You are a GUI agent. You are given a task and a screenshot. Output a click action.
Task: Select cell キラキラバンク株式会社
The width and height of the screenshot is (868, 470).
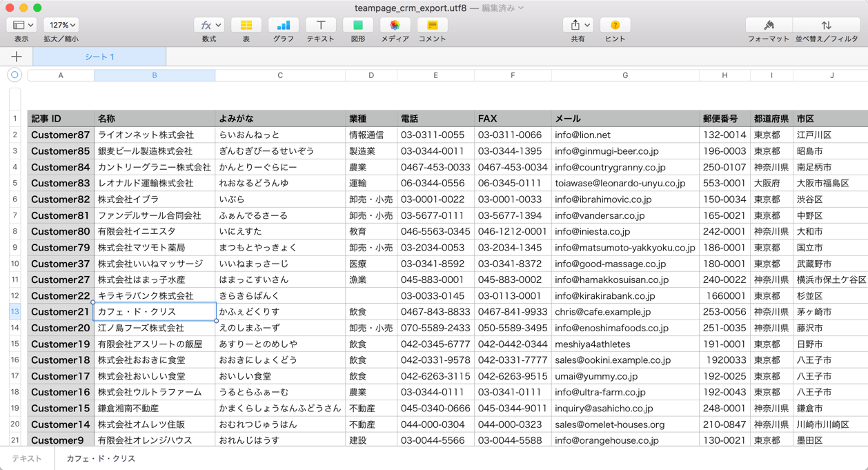coord(155,296)
